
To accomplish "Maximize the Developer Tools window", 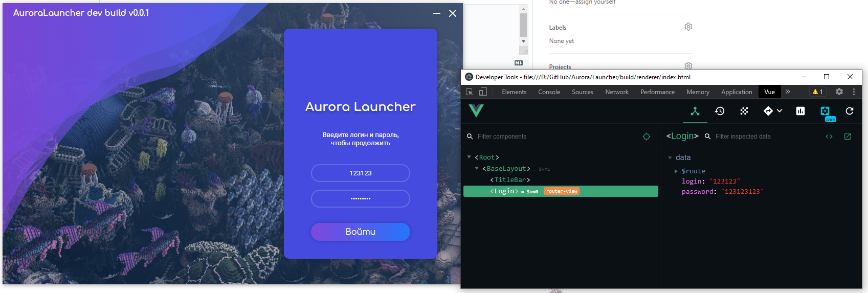I will click(827, 77).
